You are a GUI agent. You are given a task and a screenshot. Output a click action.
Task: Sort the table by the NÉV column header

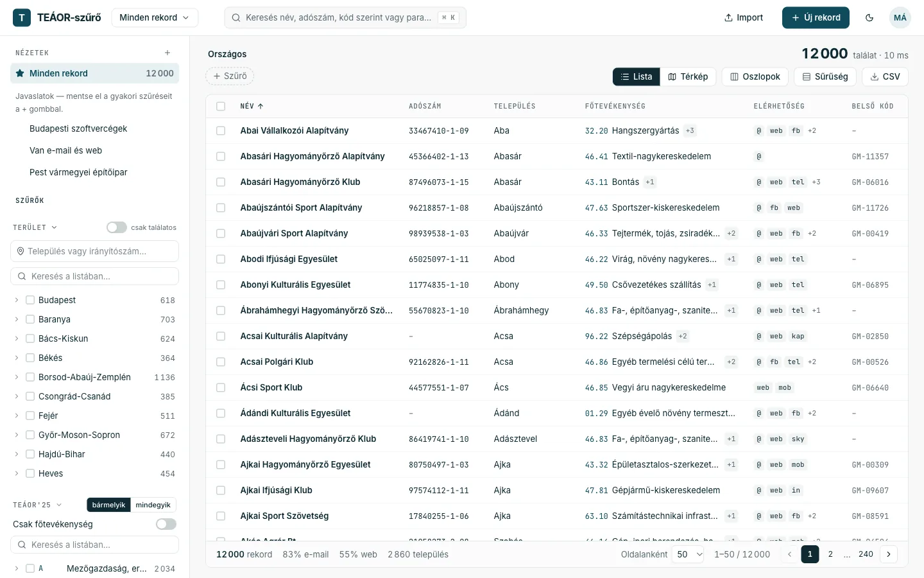[252, 106]
